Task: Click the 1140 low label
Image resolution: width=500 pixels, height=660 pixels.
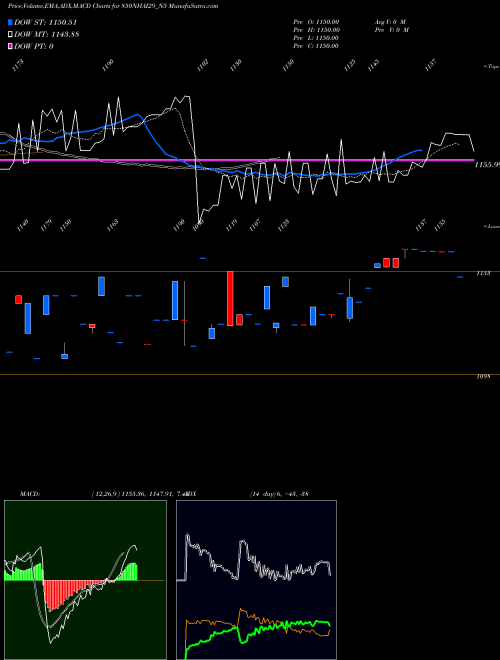Action: click(22, 226)
